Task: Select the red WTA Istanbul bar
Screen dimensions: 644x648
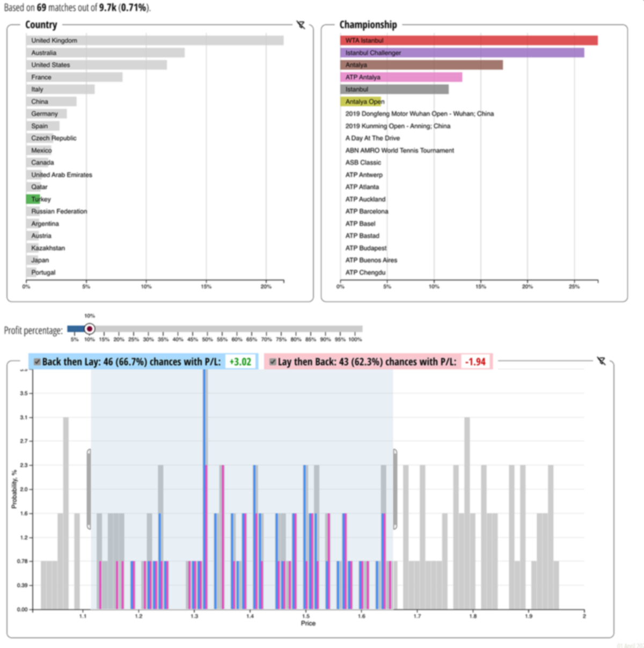Action: [x=469, y=41]
